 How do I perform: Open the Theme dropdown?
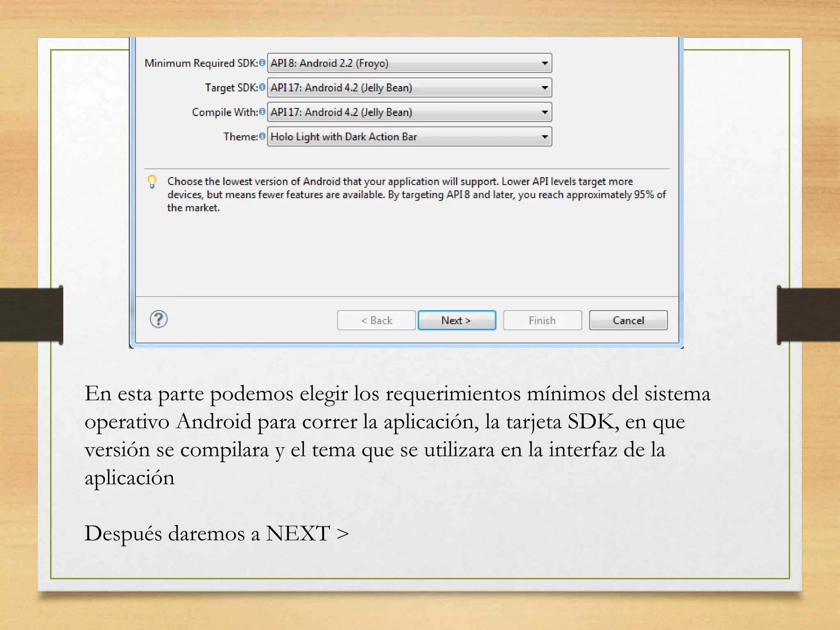pos(409,137)
